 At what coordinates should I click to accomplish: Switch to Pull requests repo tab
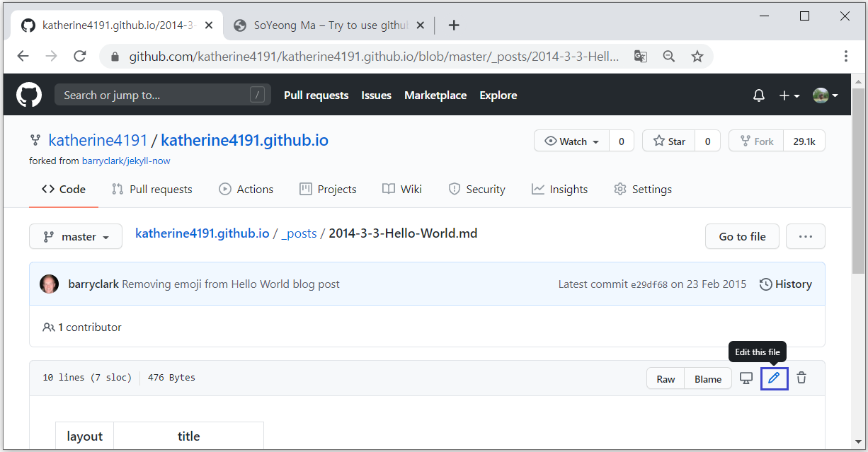coord(152,189)
